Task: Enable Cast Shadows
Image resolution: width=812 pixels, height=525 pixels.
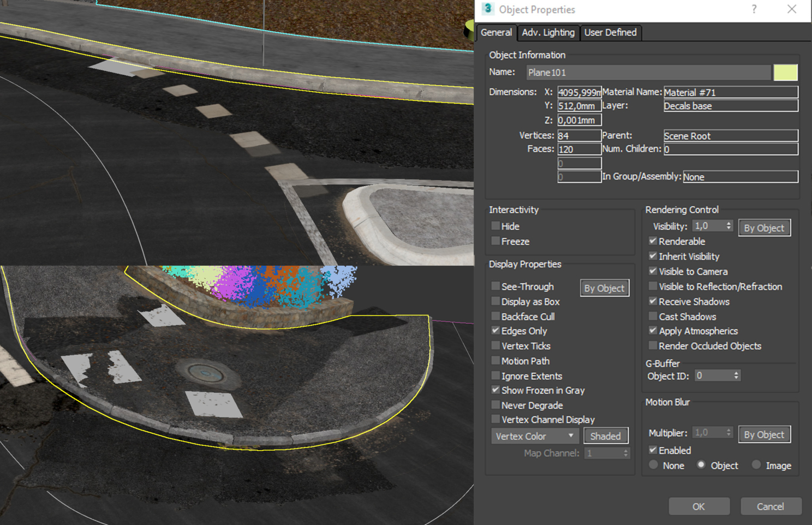Action: (x=653, y=317)
